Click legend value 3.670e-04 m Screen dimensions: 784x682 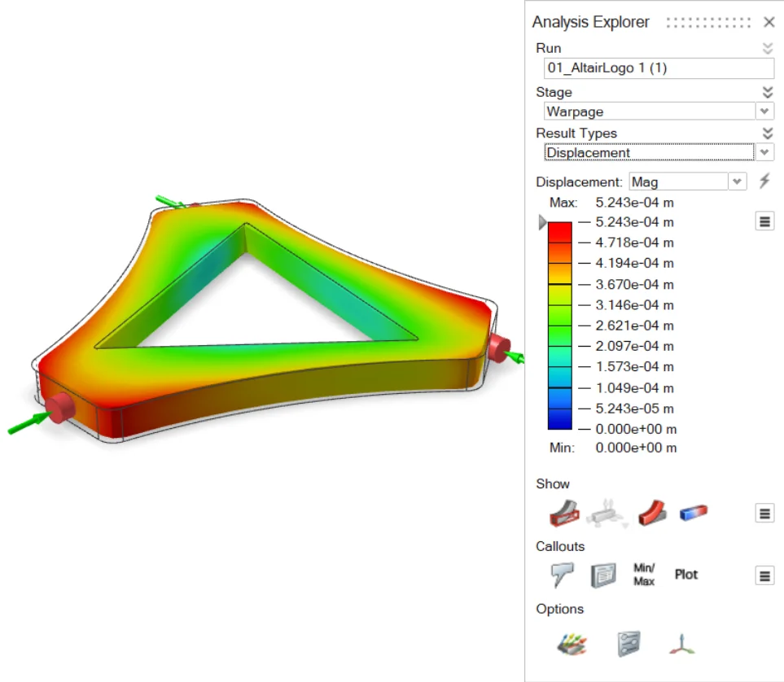click(634, 285)
